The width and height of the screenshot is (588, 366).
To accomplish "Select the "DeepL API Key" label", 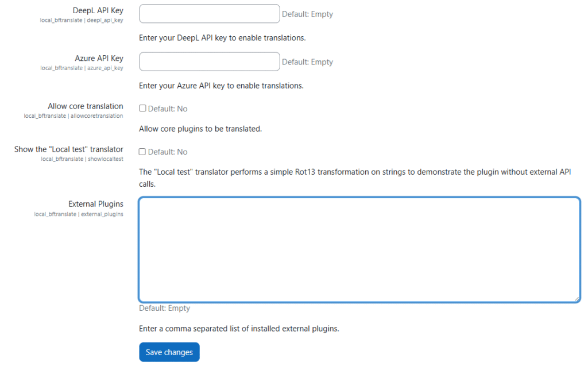I will (98, 10).
